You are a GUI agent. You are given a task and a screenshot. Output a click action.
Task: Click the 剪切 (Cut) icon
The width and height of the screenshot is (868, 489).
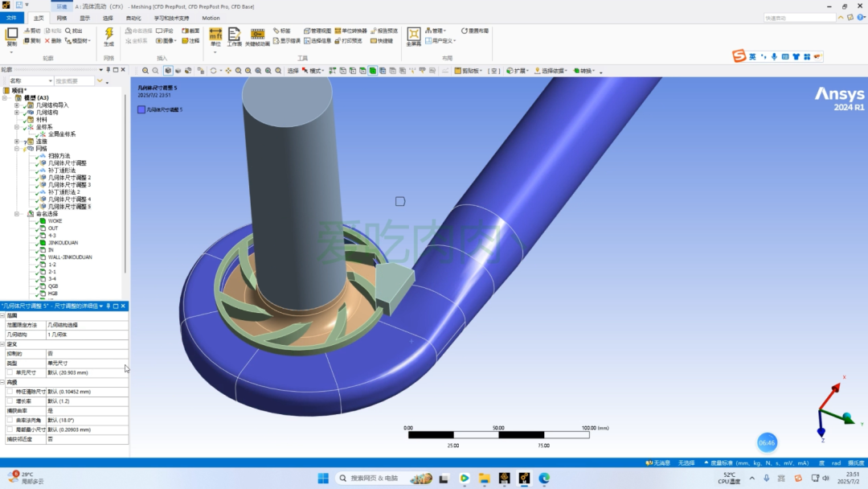[32, 31]
